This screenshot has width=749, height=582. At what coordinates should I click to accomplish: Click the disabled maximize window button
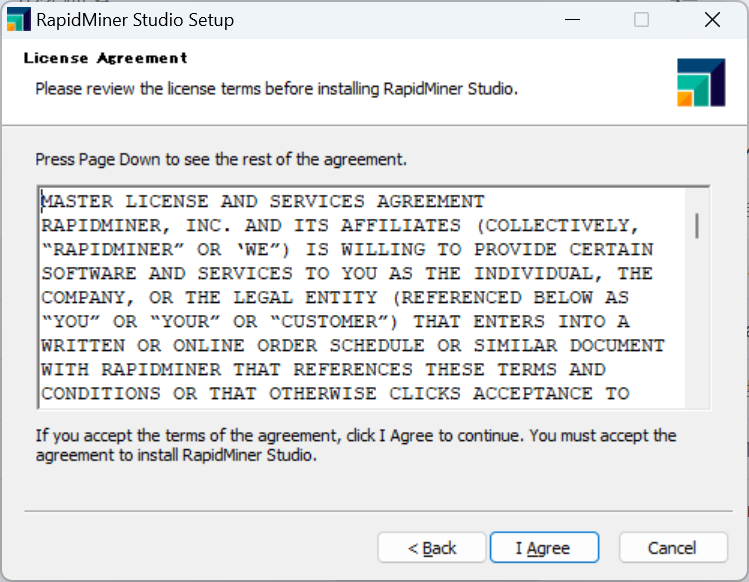tap(641, 20)
